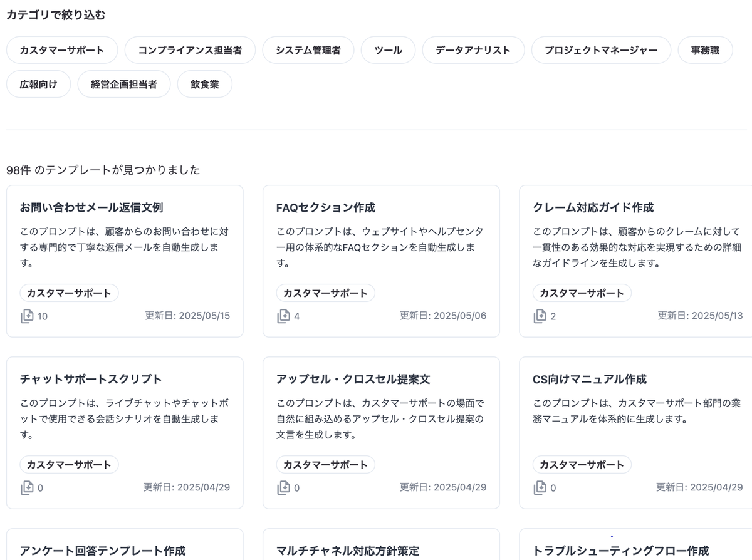Open クレーム対応ガイド作成 template
Viewport: 752px width, 560px height.
point(635,261)
